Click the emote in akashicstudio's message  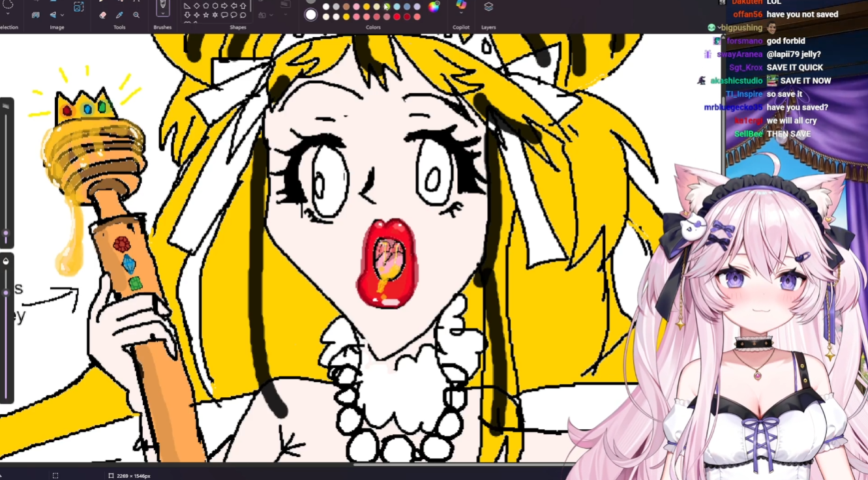772,80
